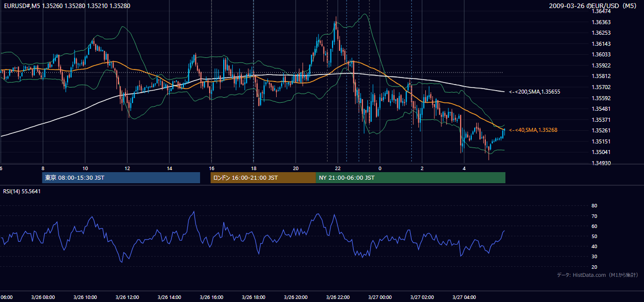644x302 pixels.
Task: Click price axis value 1.36253
Action: point(601,33)
